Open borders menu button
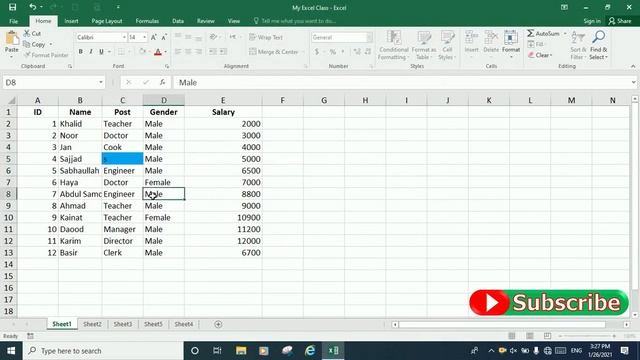The width and height of the screenshot is (640, 360). (x=121, y=52)
